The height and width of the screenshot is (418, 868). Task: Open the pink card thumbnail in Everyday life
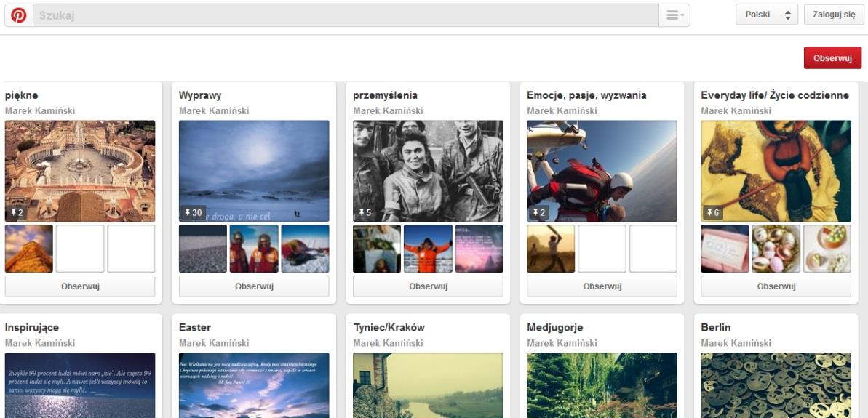(x=725, y=249)
